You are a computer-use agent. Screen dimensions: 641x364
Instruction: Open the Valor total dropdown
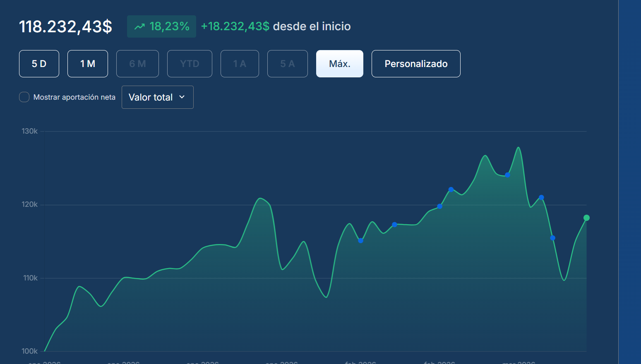[x=157, y=97]
